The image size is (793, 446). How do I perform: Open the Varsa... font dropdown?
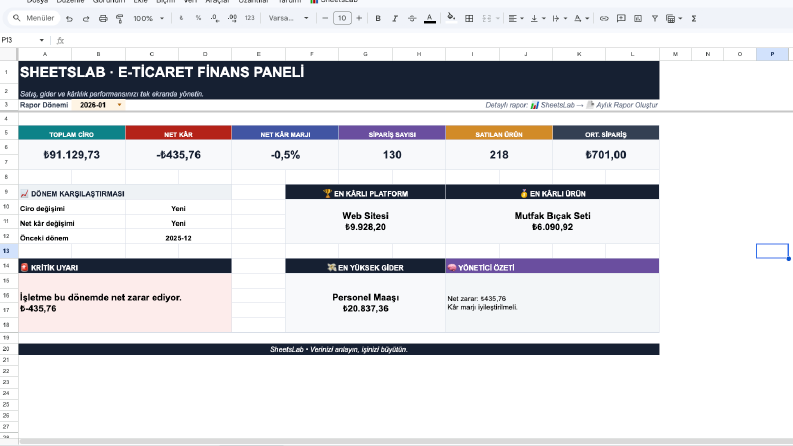[288, 18]
